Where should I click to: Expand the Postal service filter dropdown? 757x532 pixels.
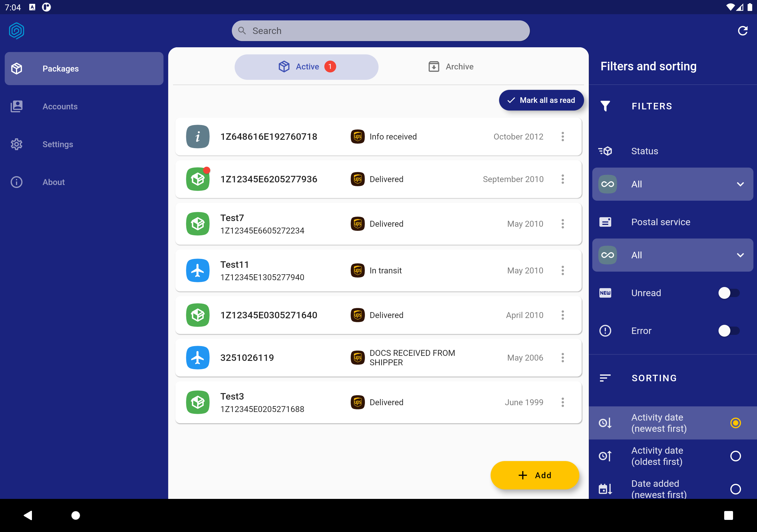[673, 255]
